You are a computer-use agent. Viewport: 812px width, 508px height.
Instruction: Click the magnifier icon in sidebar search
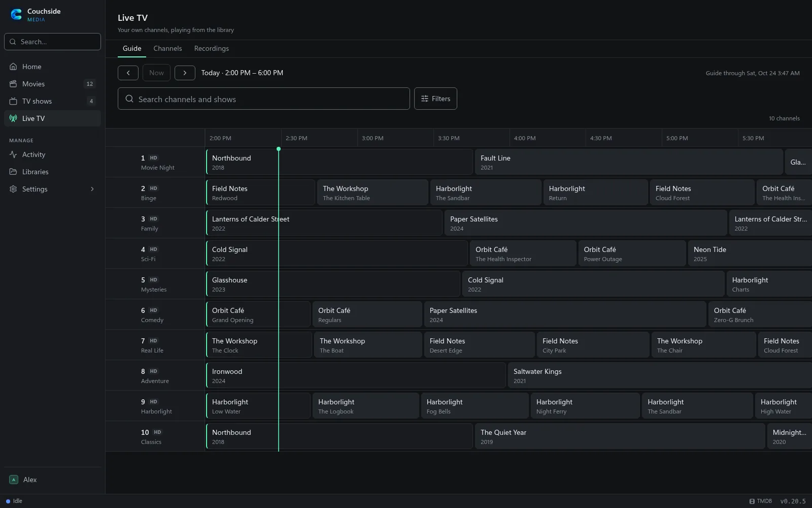13,42
